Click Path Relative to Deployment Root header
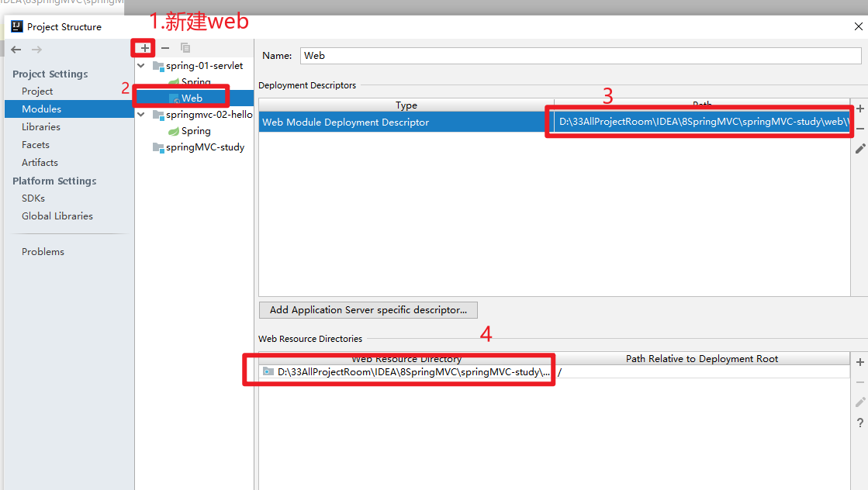The height and width of the screenshot is (490, 868). pos(702,359)
